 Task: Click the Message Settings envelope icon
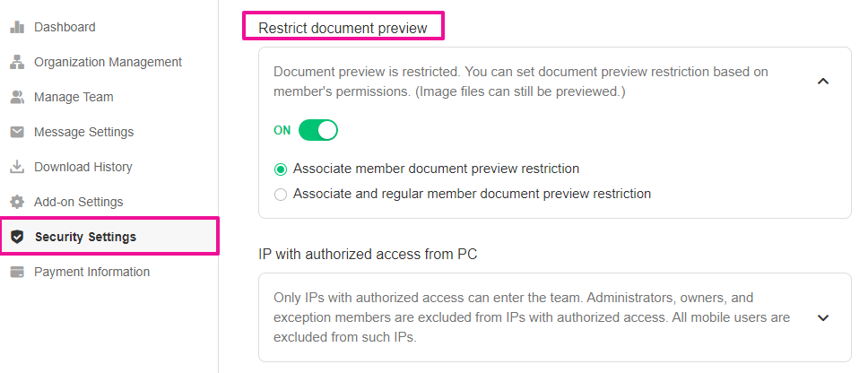(x=16, y=132)
